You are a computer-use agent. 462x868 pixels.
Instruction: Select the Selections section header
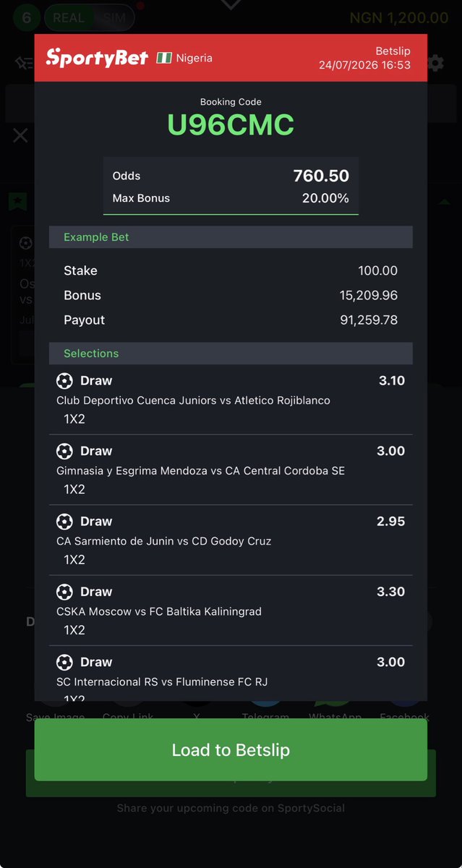pyautogui.click(x=231, y=353)
